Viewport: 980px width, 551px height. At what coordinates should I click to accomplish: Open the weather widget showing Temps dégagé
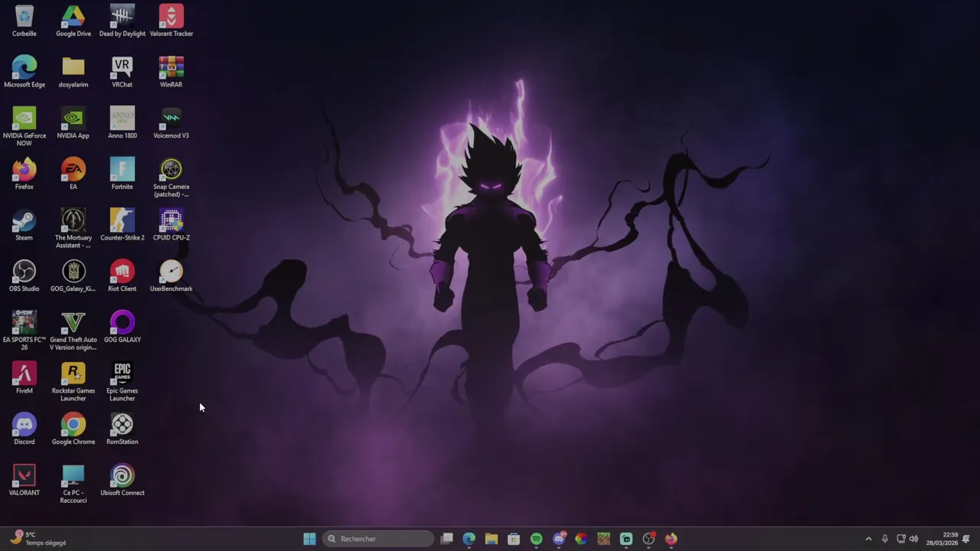click(40, 539)
